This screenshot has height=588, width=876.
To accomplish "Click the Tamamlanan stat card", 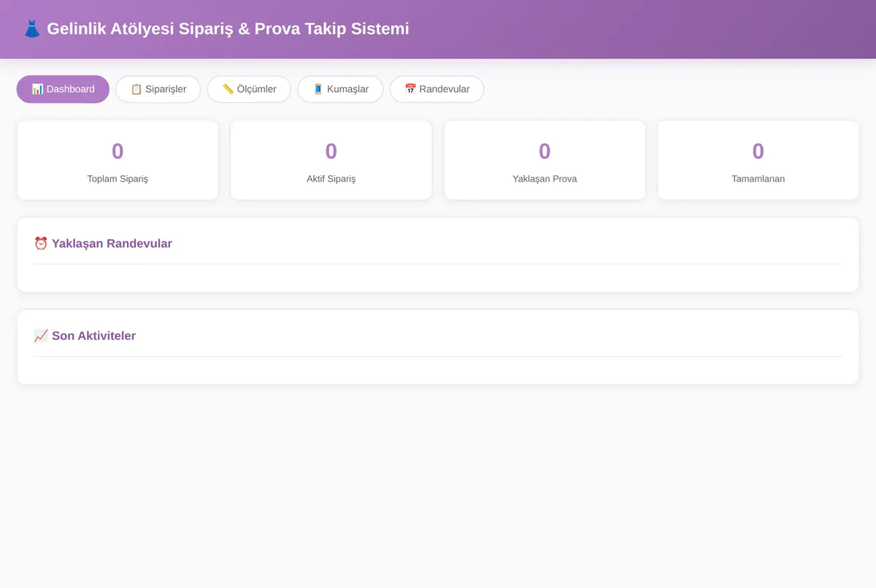I will click(758, 160).
